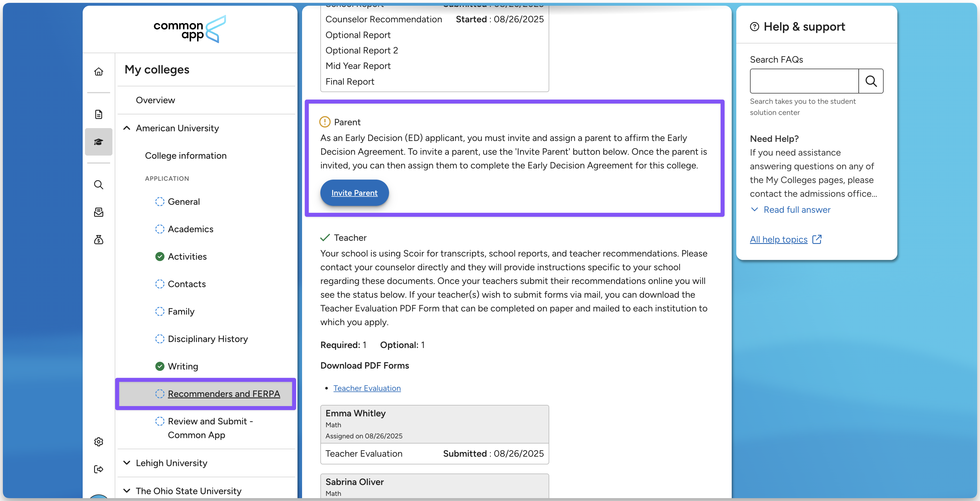980x501 pixels.
Task: Open Review and Submit - Common App
Action: [x=210, y=428]
